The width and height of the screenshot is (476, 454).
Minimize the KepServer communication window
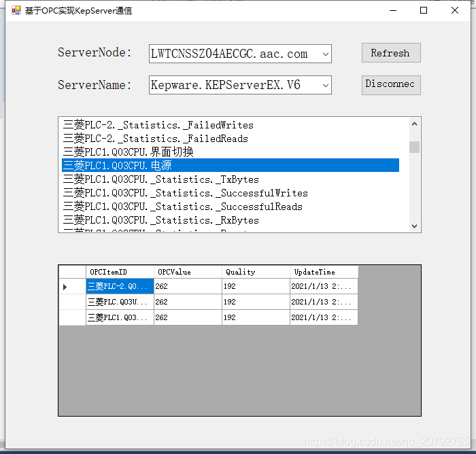(393, 11)
